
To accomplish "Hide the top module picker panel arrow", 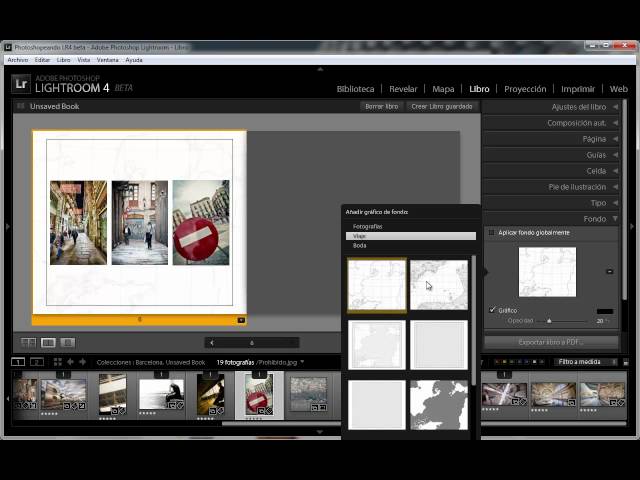I will click(x=320, y=69).
